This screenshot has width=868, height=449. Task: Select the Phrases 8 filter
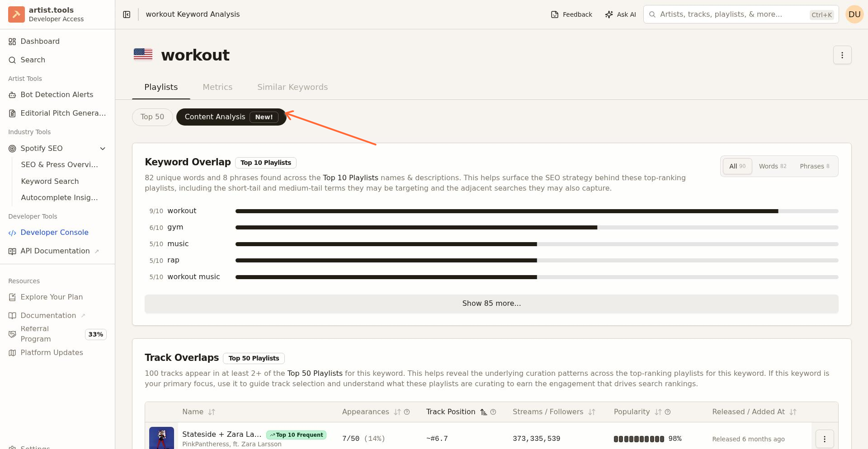[x=814, y=166]
